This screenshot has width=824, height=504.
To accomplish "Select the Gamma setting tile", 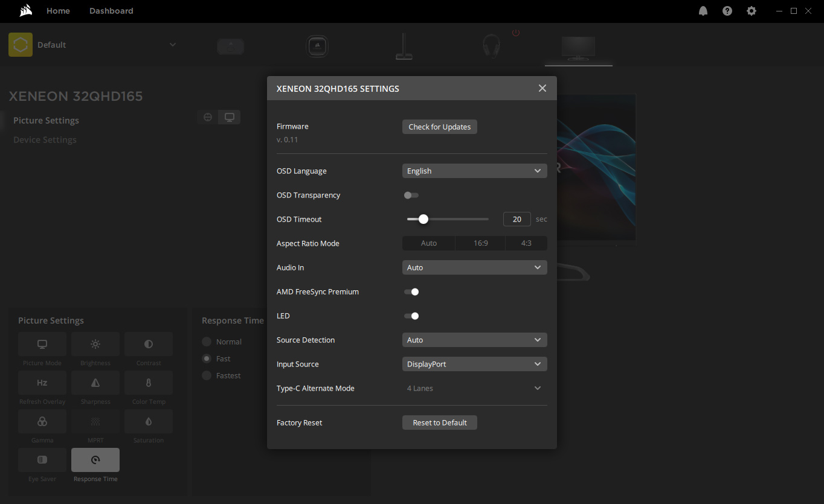I will click(x=42, y=421).
